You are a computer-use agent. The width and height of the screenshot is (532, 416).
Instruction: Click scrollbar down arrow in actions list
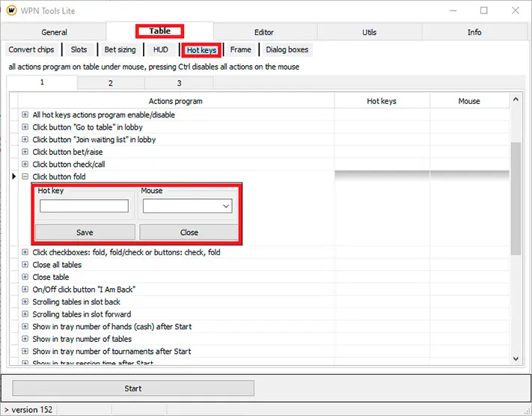click(516, 361)
